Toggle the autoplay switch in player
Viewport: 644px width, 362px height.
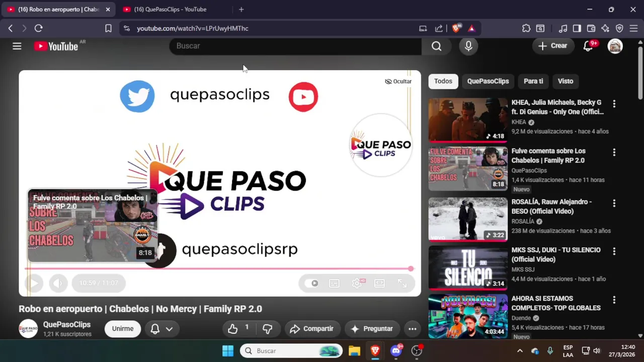[x=312, y=283]
